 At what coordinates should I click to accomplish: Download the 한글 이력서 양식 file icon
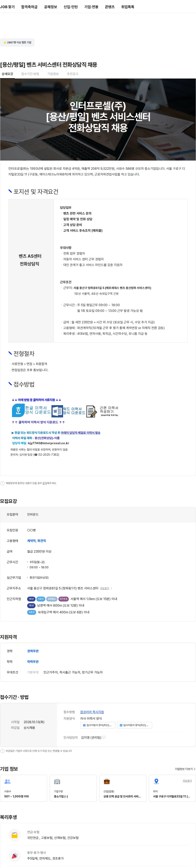[x=18, y=410]
